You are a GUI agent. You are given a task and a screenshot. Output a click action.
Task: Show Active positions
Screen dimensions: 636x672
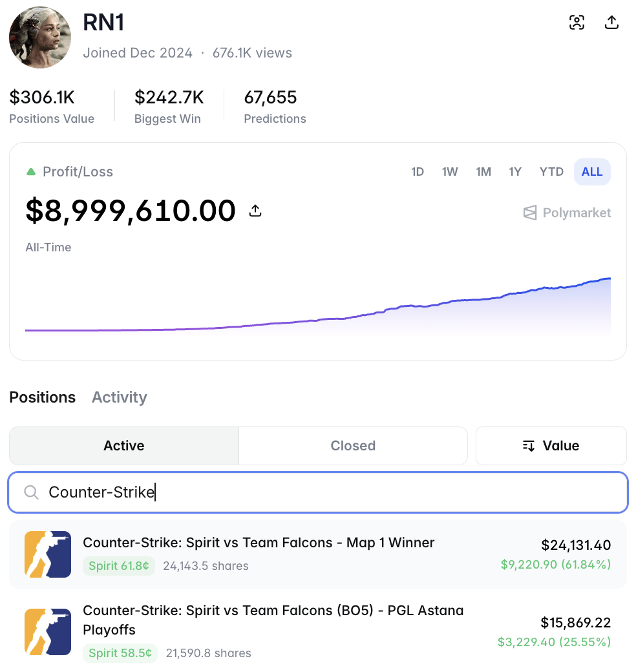click(124, 446)
